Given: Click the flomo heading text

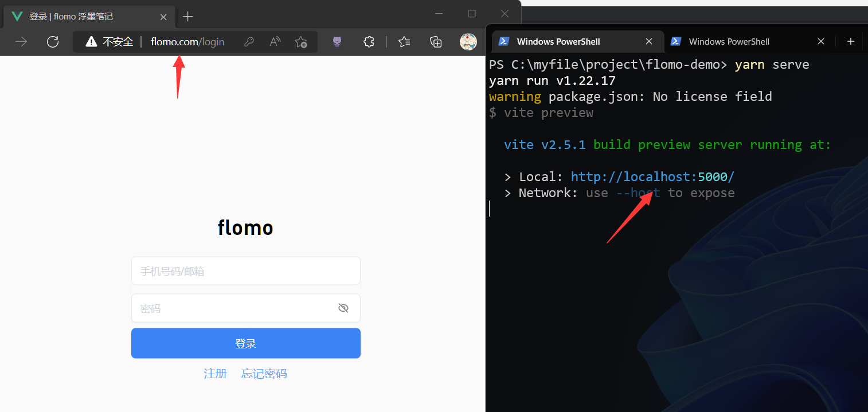Looking at the screenshot, I should [x=245, y=228].
